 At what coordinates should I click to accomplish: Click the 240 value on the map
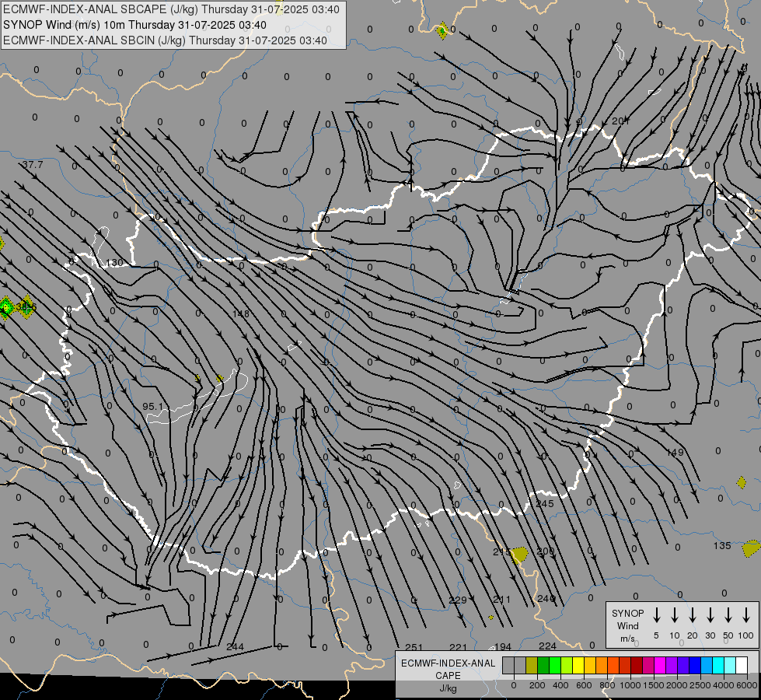coord(546,598)
